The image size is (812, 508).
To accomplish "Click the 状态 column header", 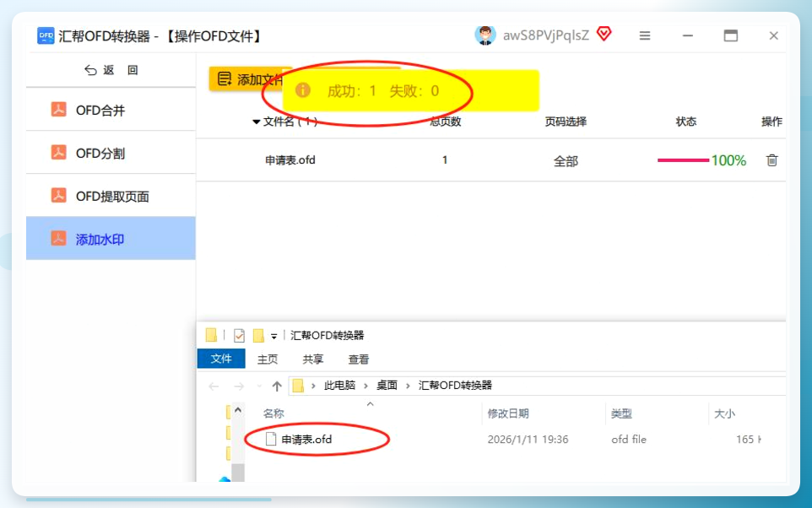I will tap(686, 122).
